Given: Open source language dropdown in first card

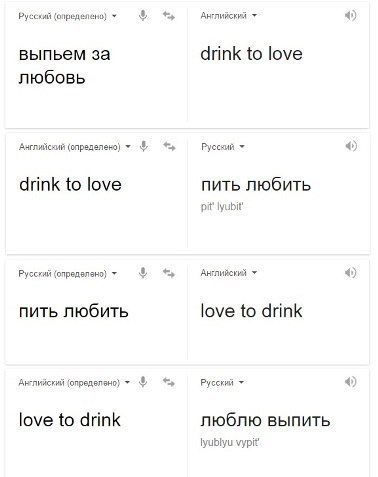Looking at the screenshot, I should (68, 16).
